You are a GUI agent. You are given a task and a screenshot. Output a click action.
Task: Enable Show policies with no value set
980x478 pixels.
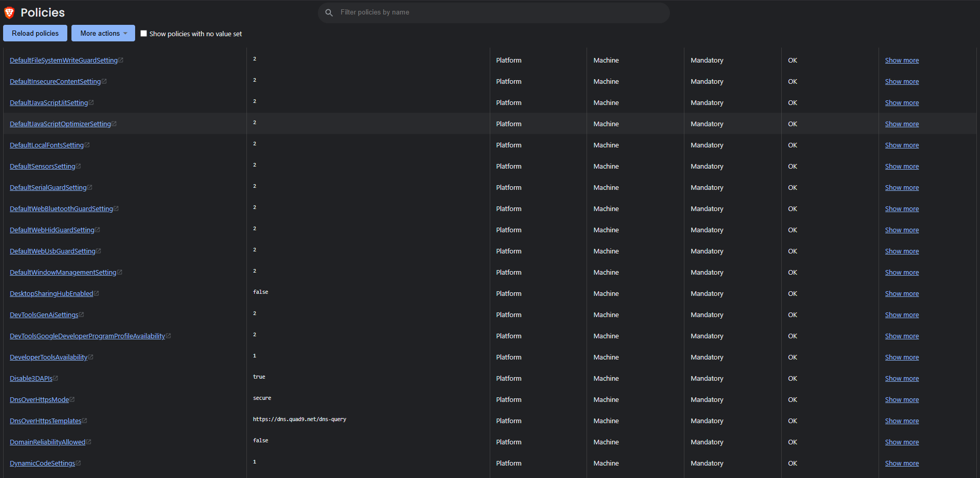(144, 34)
